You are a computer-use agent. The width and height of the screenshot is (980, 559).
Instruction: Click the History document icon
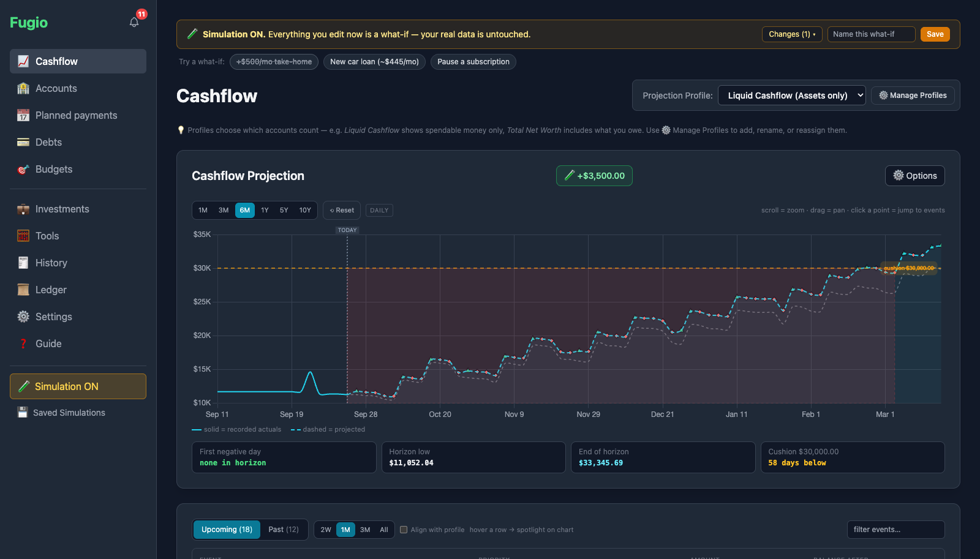point(23,263)
